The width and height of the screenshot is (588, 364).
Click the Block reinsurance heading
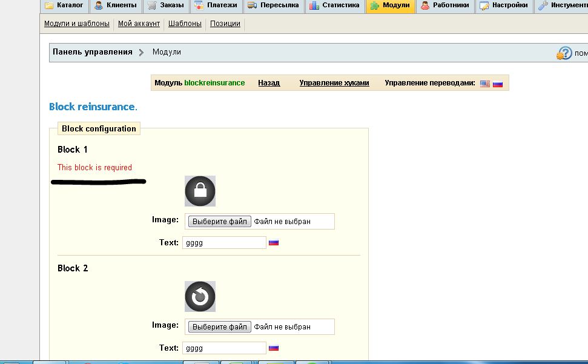click(x=93, y=107)
